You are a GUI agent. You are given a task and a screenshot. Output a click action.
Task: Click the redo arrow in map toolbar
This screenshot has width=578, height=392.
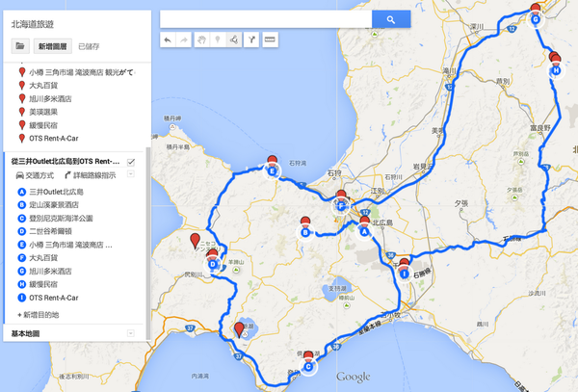(x=183, y=40)
